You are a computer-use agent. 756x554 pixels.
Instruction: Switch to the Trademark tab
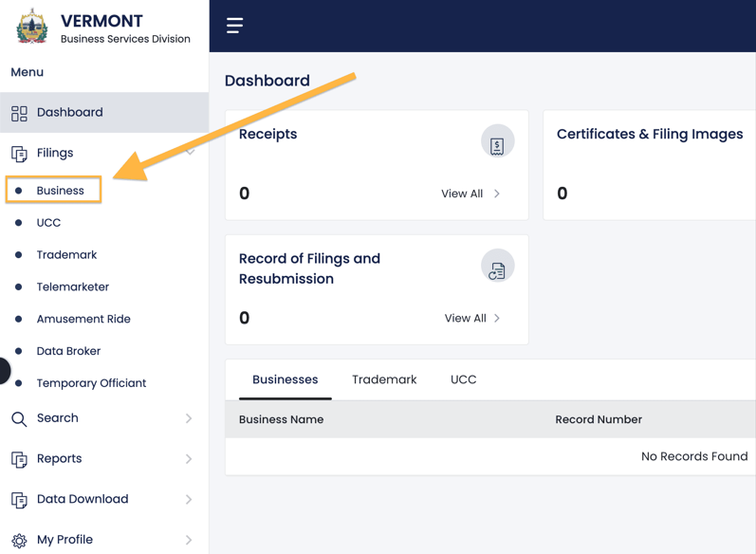[384, 379]
